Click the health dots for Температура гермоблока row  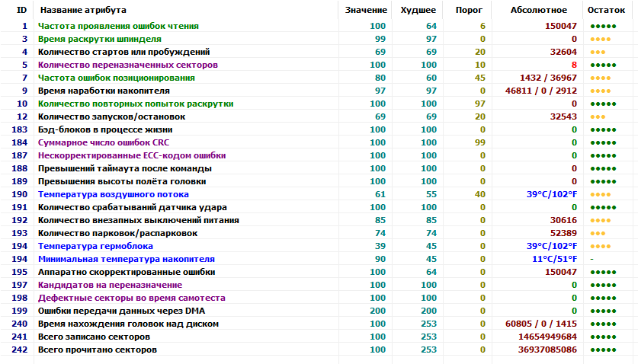[x=600, y=246]
